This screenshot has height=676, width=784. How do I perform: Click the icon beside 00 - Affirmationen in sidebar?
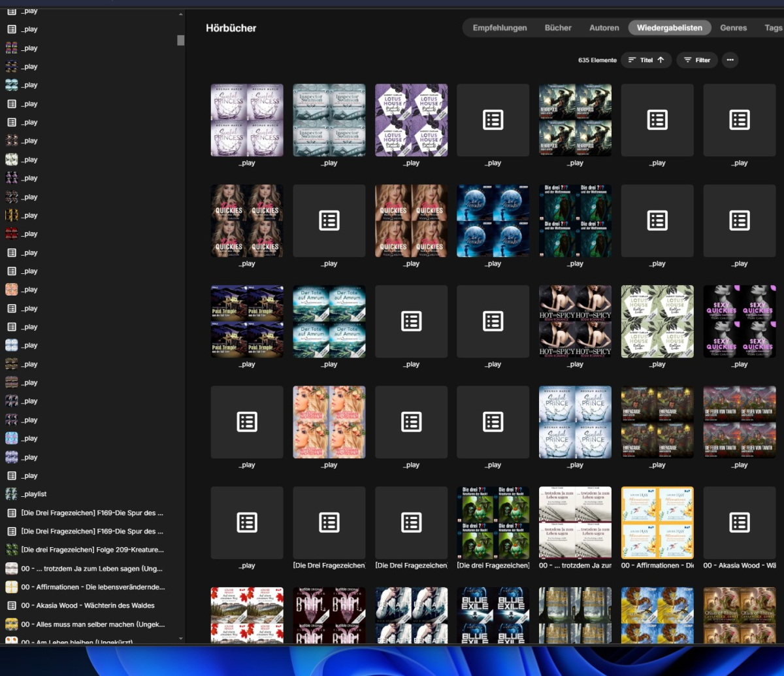point(11,587)
